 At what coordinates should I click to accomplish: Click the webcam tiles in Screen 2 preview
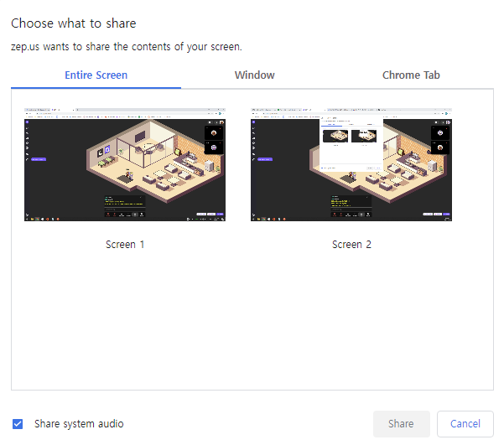coord(440,140)
